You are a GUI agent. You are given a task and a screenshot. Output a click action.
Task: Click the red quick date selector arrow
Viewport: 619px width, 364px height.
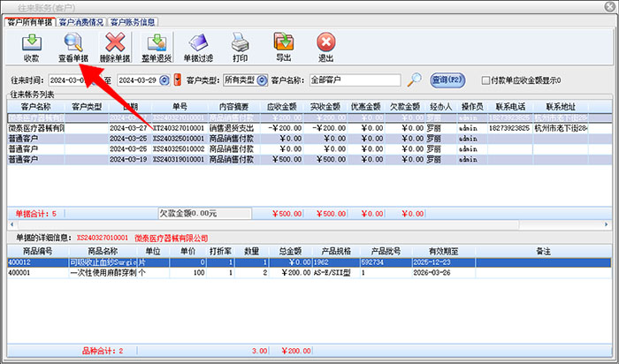[x=178, y=80]
